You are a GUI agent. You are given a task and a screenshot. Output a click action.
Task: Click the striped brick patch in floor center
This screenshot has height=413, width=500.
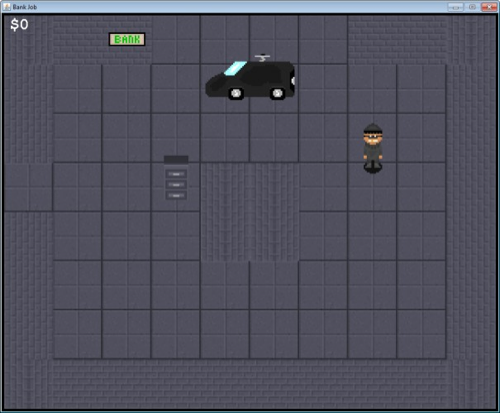click(250, 212)
